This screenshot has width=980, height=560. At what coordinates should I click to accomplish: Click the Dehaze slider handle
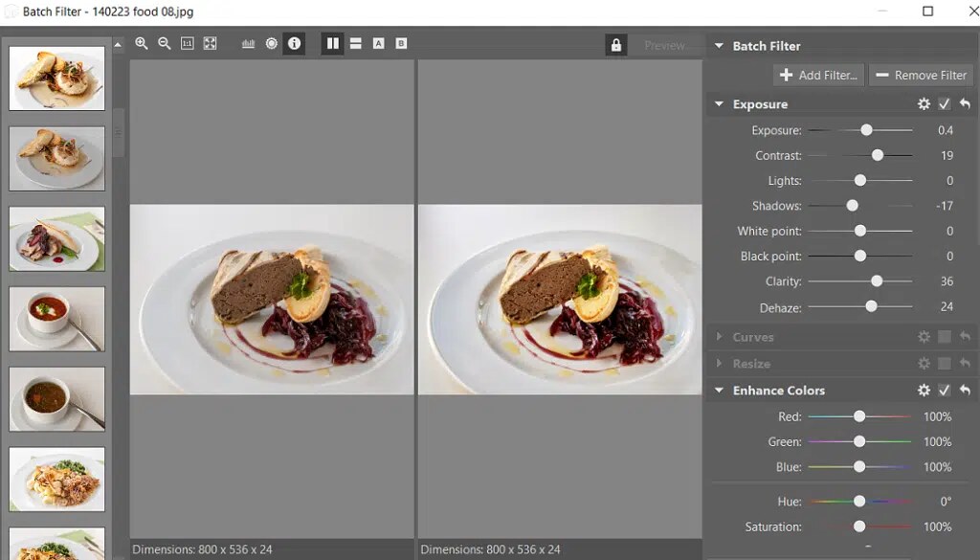(871, 306)
